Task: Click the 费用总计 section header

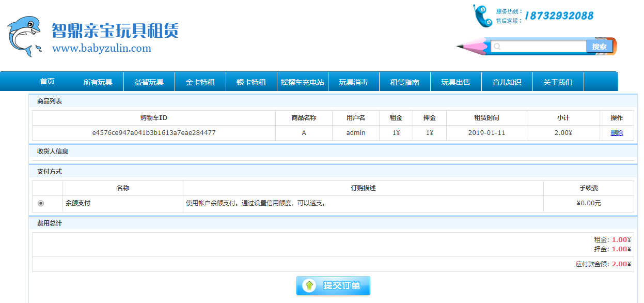Action: (x=50, y=223)
